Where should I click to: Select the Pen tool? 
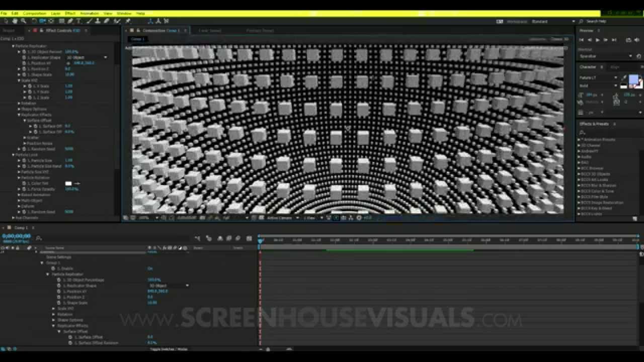(70, 21)
